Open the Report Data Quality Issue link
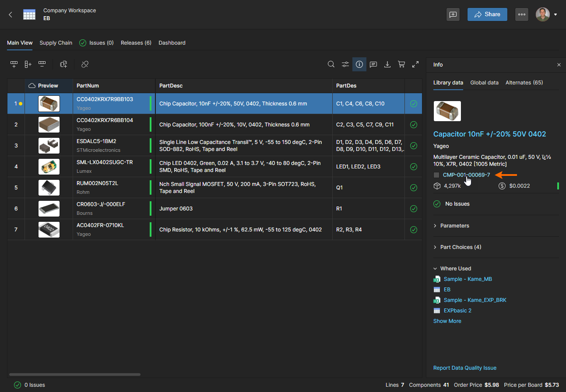The height and width of the screenshot is (392, 566). click(464, 368)
